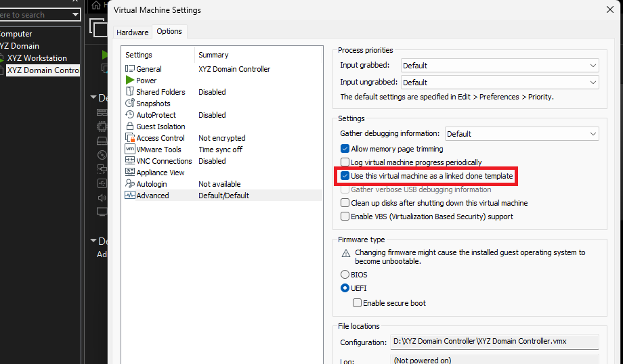Image resolution: width=623 pixels, height=364 pixels.
Task: Click the sound speaker icon in background window
Action: [x=102, y=198]
